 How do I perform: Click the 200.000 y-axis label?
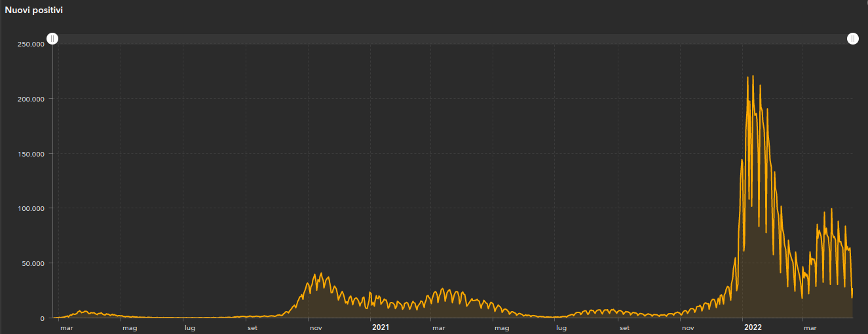tap(31, 99)
